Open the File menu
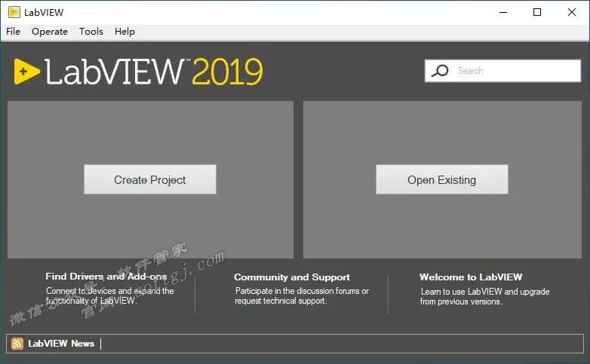Viewport: 590px width, 364px height. (13, 32)
